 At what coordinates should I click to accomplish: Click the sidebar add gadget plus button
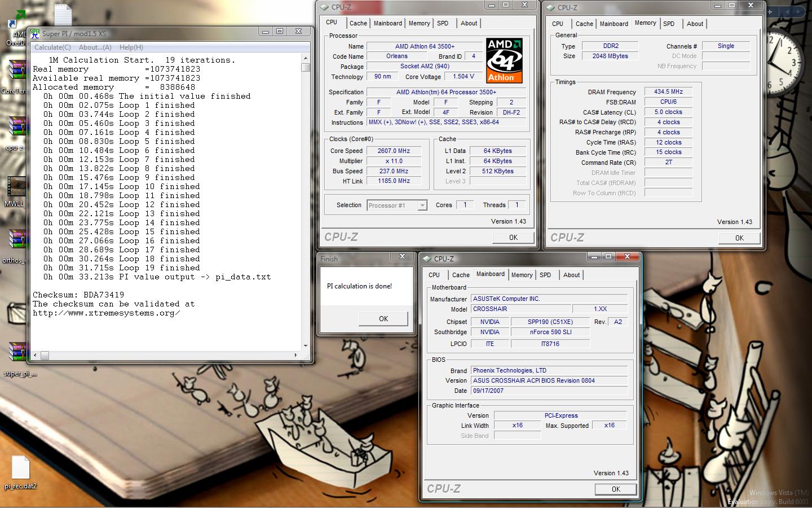770,11
